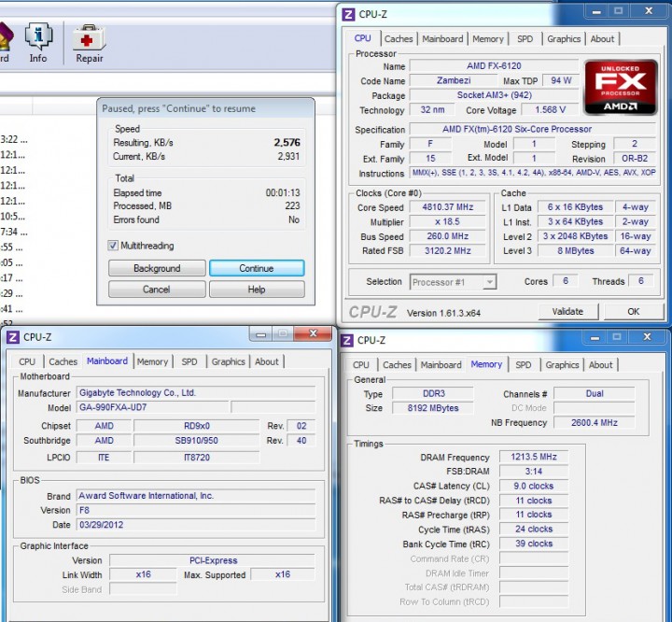Click the Background button
Screen dimensions: 672x622
coord(157,268)
